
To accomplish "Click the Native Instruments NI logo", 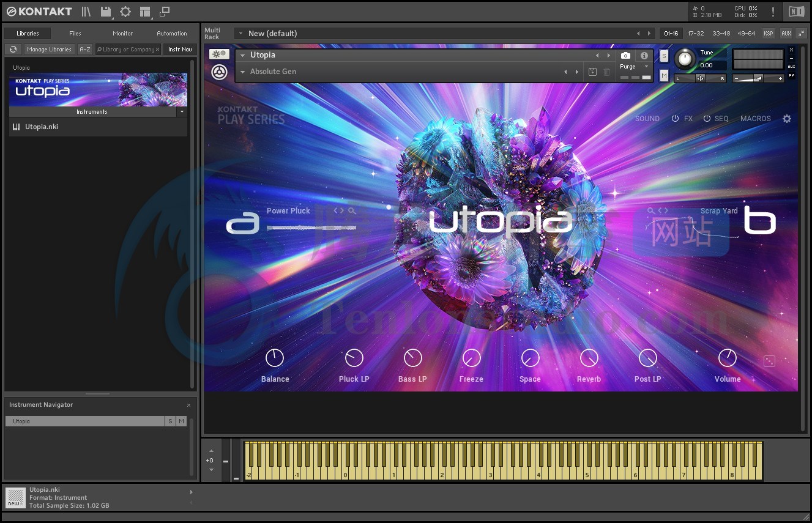I will [x=796, y=12].
